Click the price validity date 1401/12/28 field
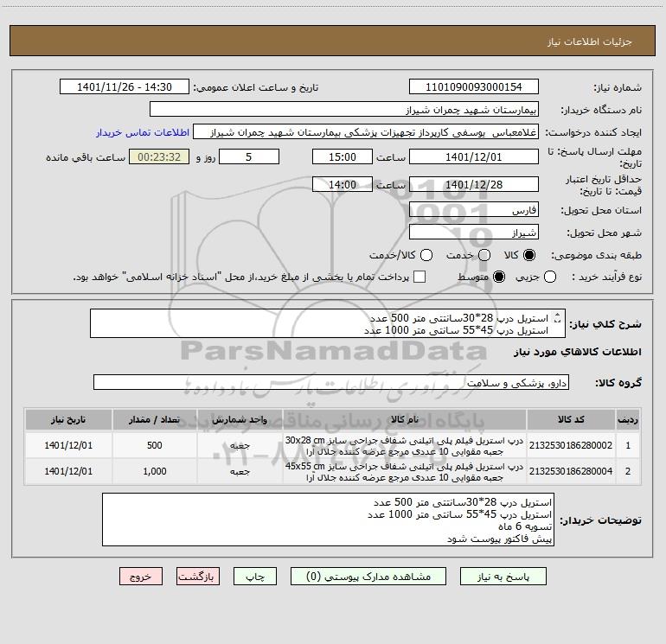This screenshot has width=666, height=644. tap(474, 184)
